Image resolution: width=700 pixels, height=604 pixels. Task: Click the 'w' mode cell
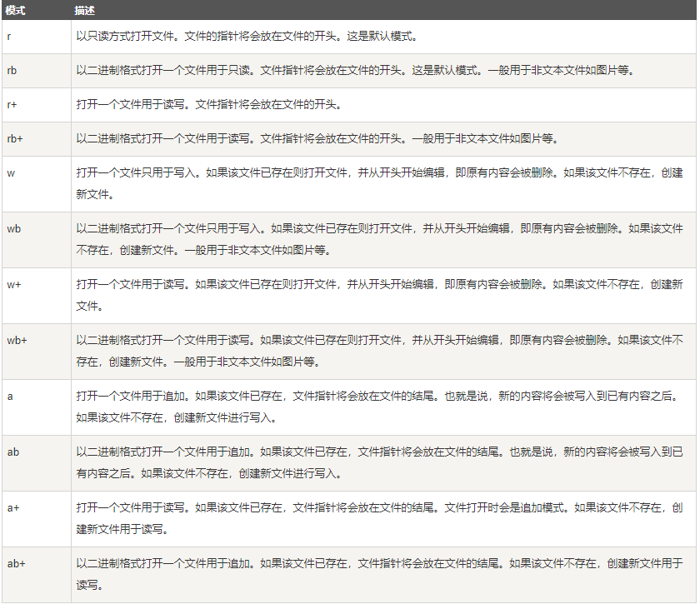pyautogui.click(x=37, y=184)
